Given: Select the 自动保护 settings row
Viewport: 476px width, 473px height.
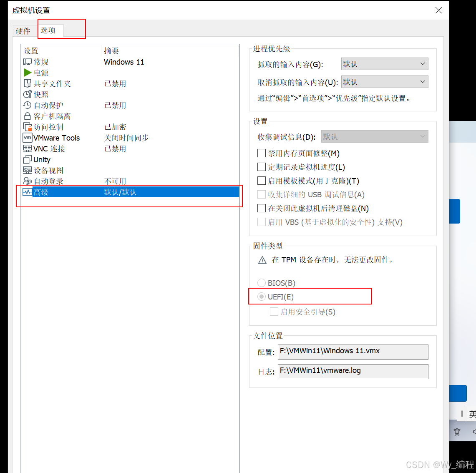Looking at the screenshot, I should tap(130, 106).
